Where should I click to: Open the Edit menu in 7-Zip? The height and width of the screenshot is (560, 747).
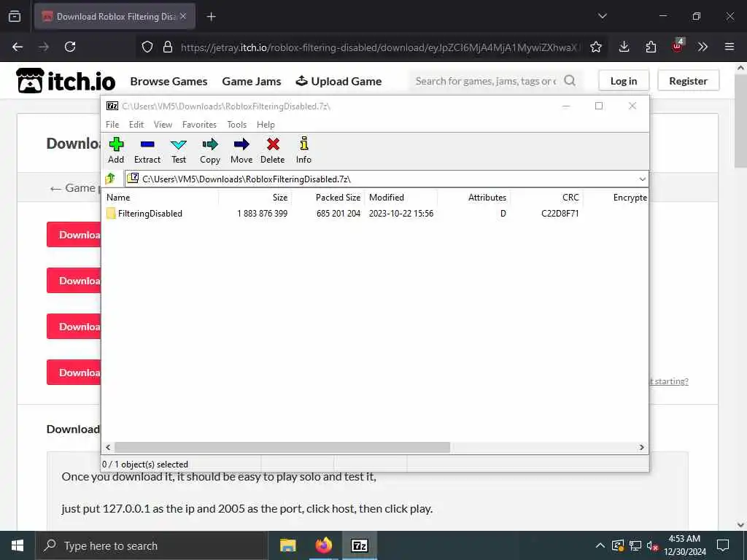click(136, 124)
